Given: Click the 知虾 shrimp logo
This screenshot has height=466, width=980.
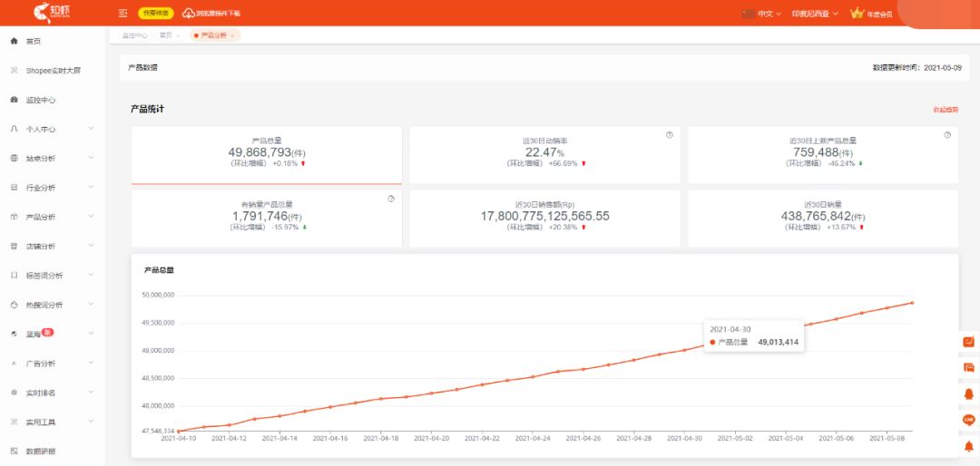Looking at the screenshot, I should (53, 13).
